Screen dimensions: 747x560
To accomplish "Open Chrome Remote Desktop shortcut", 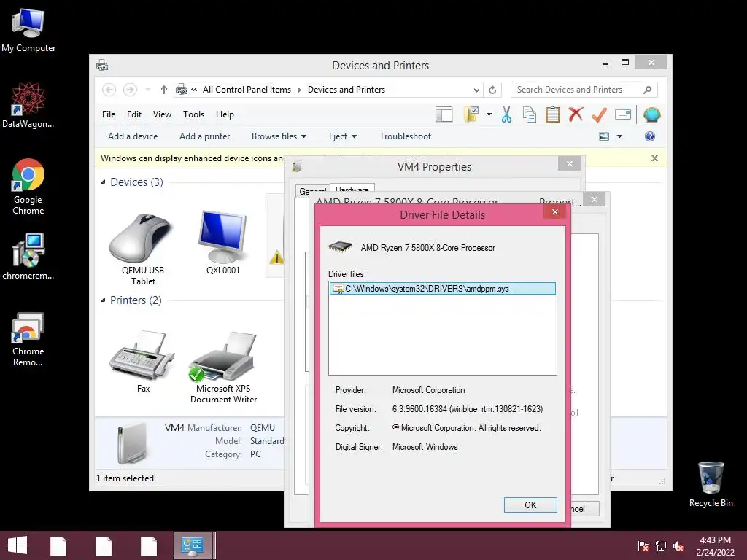I will [28, 339].
